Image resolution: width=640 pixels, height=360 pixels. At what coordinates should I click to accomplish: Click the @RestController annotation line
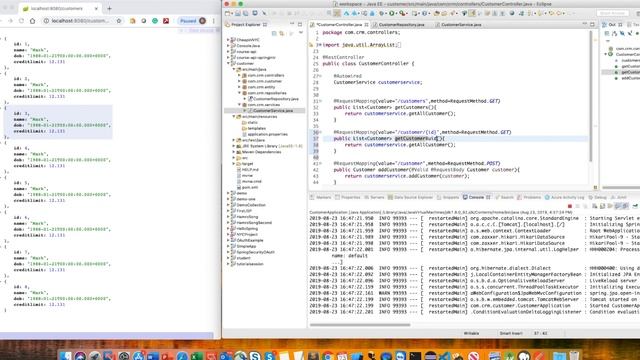[x=343, y=57]
